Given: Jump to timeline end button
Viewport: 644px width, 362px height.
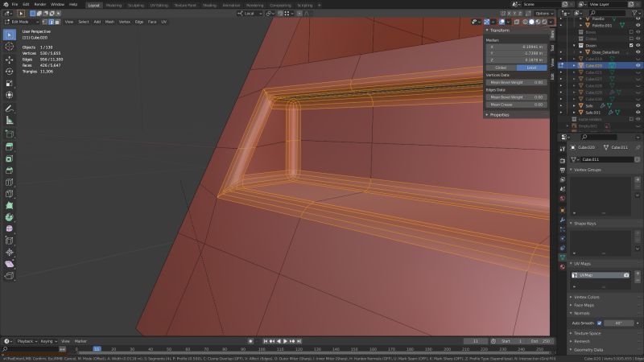Looking at the screenshot, I should [299, 341].
